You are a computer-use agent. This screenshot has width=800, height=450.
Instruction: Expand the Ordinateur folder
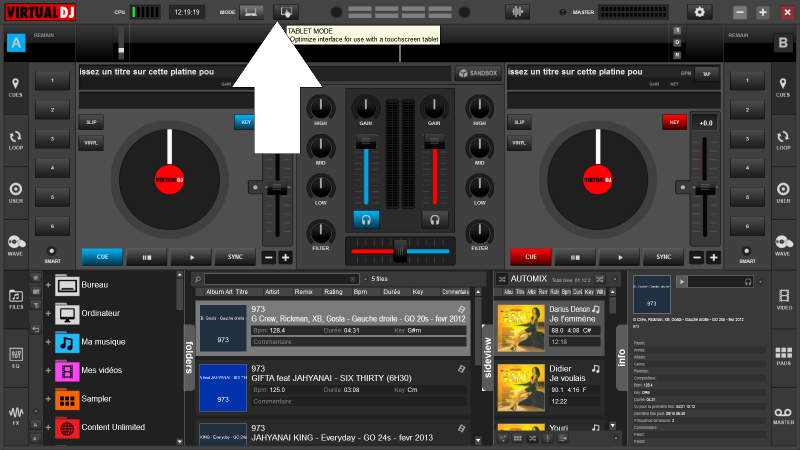point(48,314)
